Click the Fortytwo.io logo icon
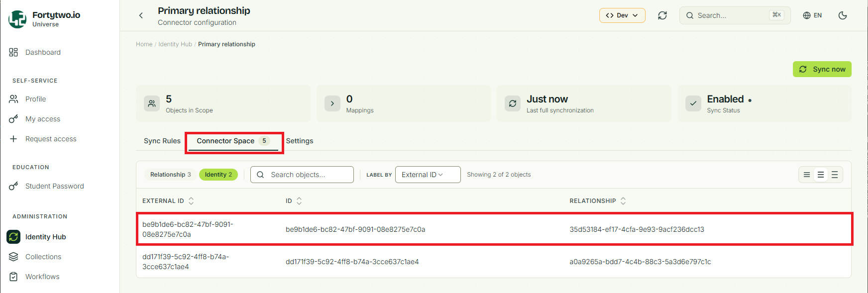868x293 pixels. coord(17,19)
